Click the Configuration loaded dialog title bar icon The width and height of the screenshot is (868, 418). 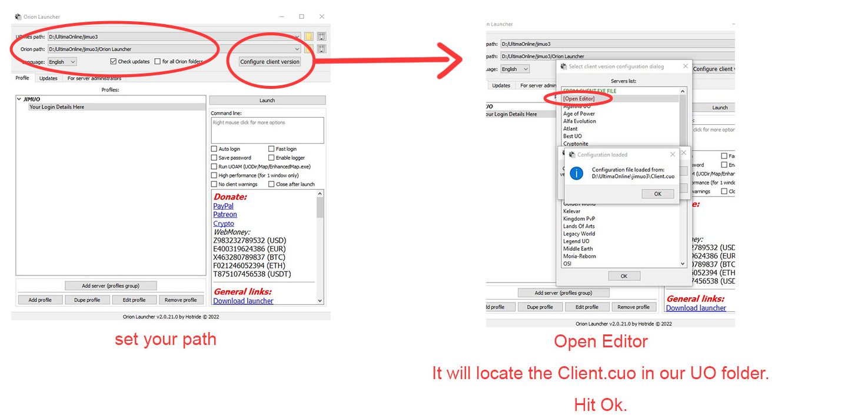tap(572, 155)
